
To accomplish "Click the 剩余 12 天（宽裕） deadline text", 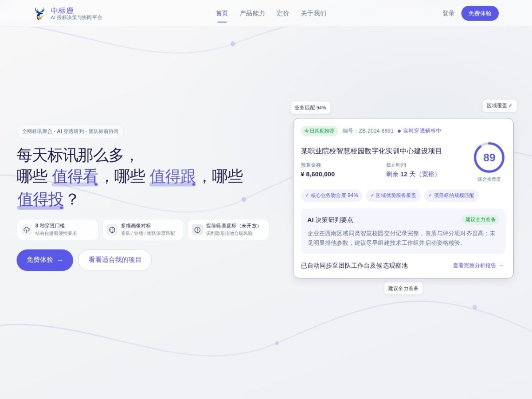I will pos(413,174).
